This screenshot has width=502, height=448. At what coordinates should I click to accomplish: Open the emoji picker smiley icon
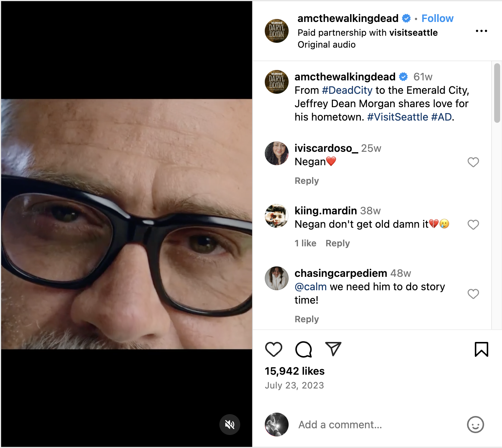476,425
